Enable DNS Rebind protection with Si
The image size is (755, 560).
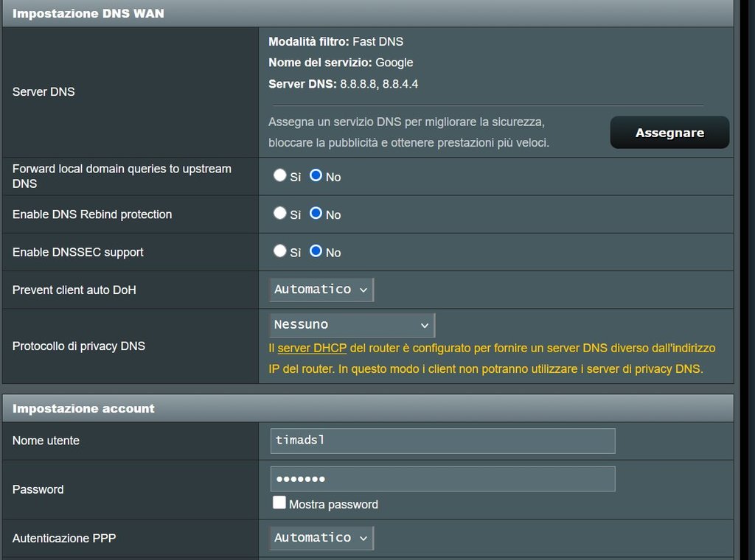click(280, 213)
